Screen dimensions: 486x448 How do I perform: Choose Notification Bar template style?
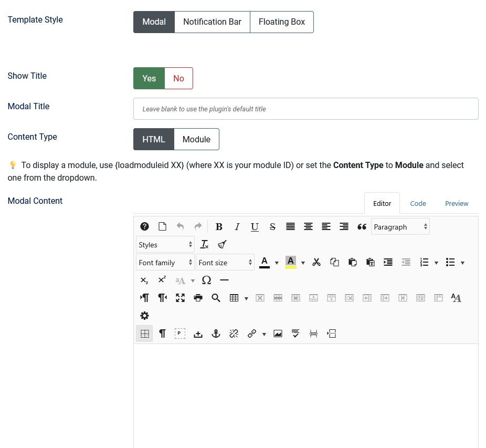pyautogui.click(x=212, y=22)
